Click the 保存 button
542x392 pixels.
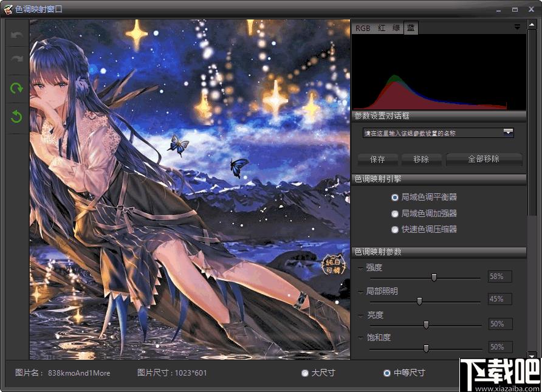[x=377, y=159]
